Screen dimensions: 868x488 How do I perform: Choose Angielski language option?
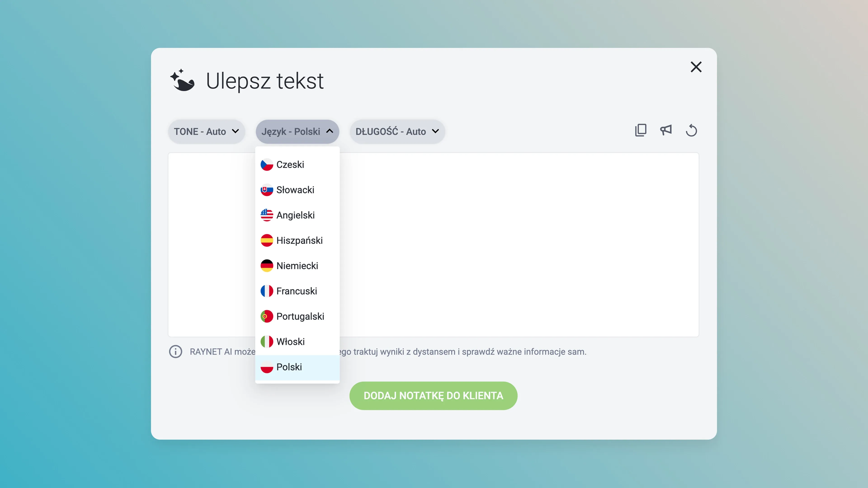pyautogui.click(x=295, y=215)
